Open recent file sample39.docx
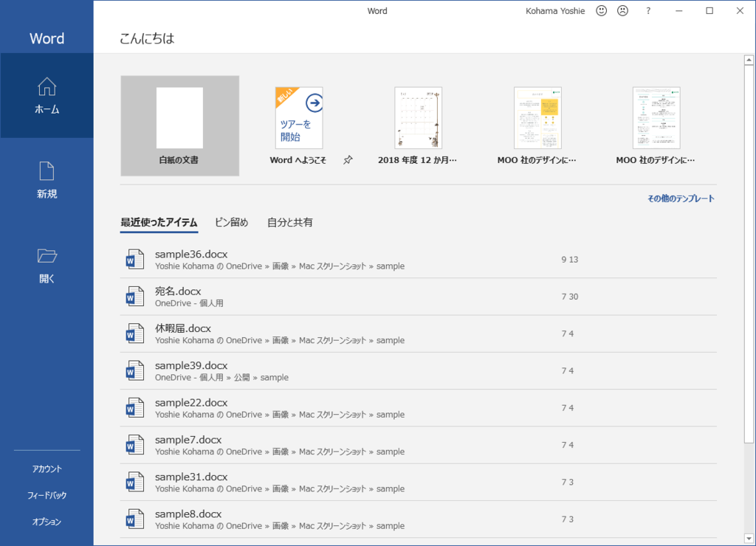756x546 pixels. (x=419, y=370)
